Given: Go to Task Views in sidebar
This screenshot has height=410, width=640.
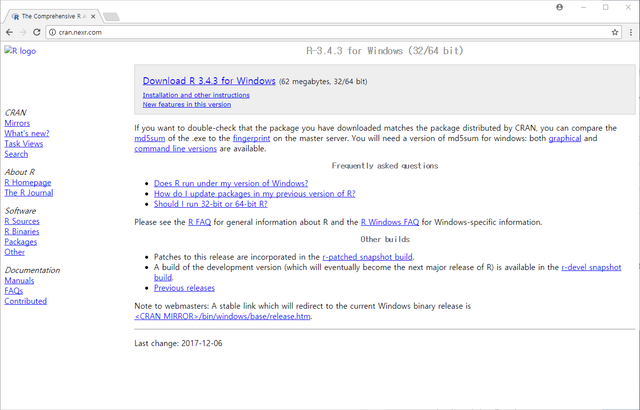Looking at the screenshot, I should (23, 144).
